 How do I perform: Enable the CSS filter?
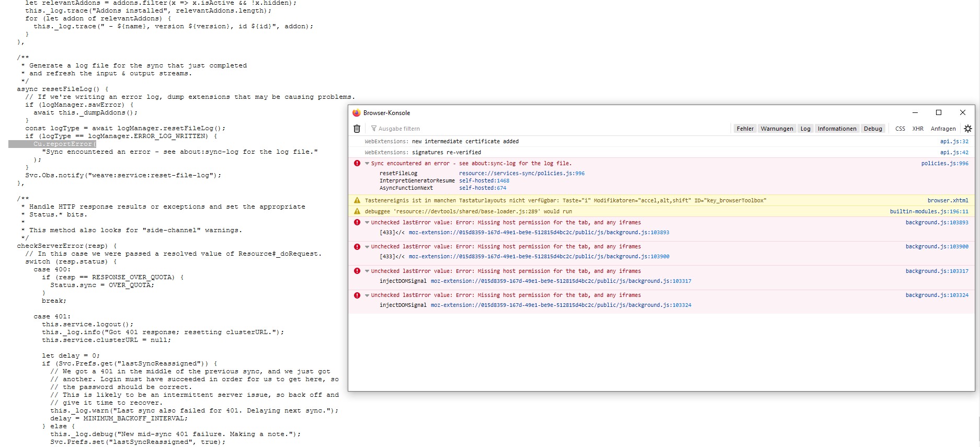pyautogui.click(x=900, y=129)
